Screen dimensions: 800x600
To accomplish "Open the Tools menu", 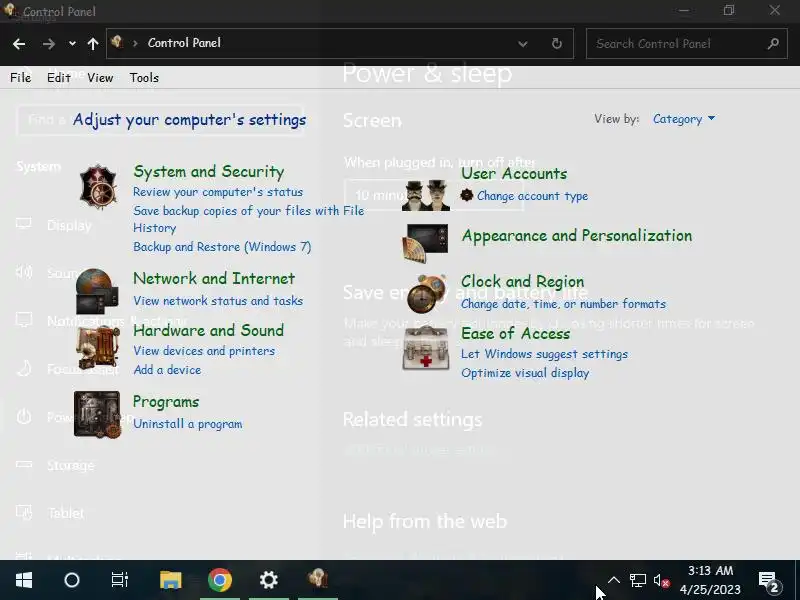I will [x=144, y=78].
